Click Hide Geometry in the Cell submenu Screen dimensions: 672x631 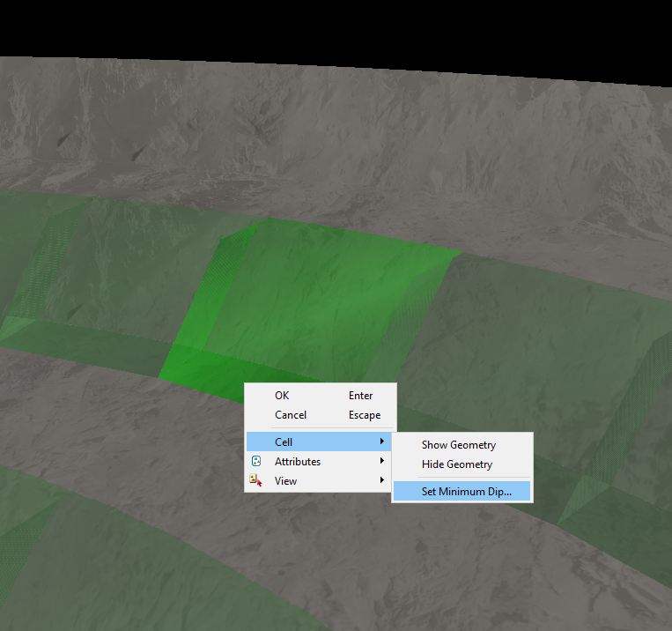(x=462, y=464)
